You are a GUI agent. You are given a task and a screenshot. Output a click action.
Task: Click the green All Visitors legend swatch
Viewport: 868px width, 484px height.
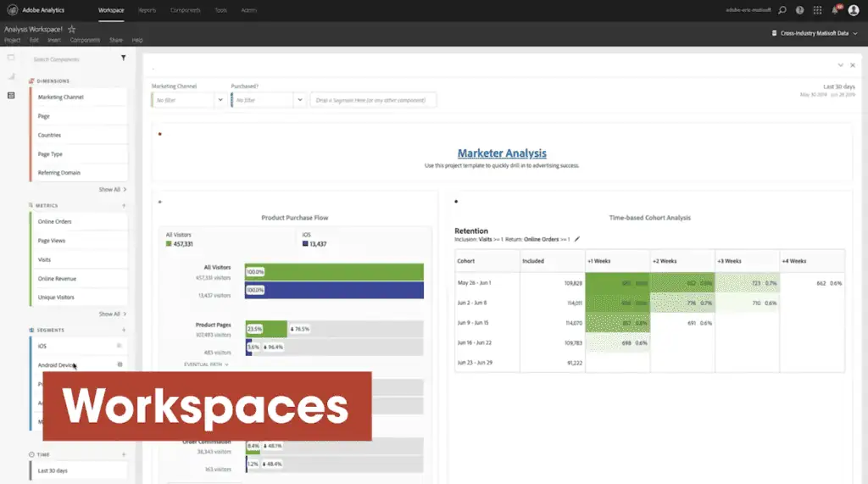pyautogui.click(x=169, y=243)
